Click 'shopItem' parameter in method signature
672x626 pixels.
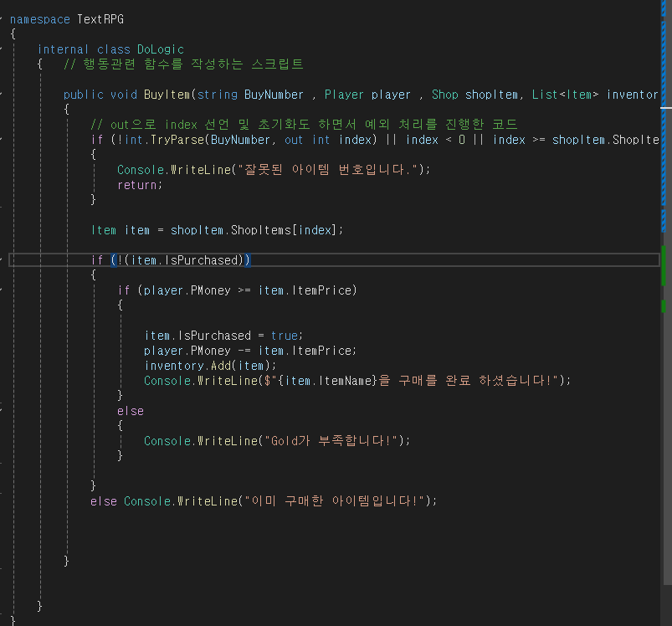pos(491,95)
